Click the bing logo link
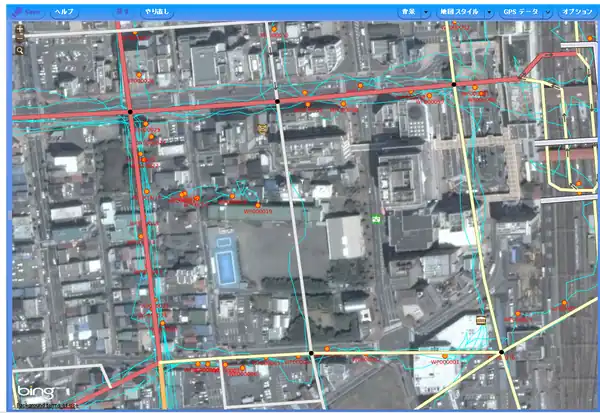 pos(34,390)
